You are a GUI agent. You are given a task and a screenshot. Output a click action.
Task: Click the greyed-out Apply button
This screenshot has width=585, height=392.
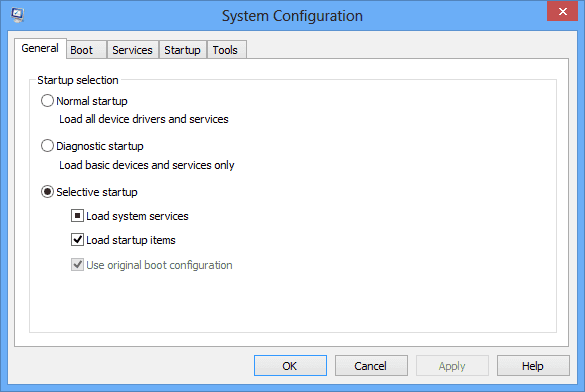point(452,366)
